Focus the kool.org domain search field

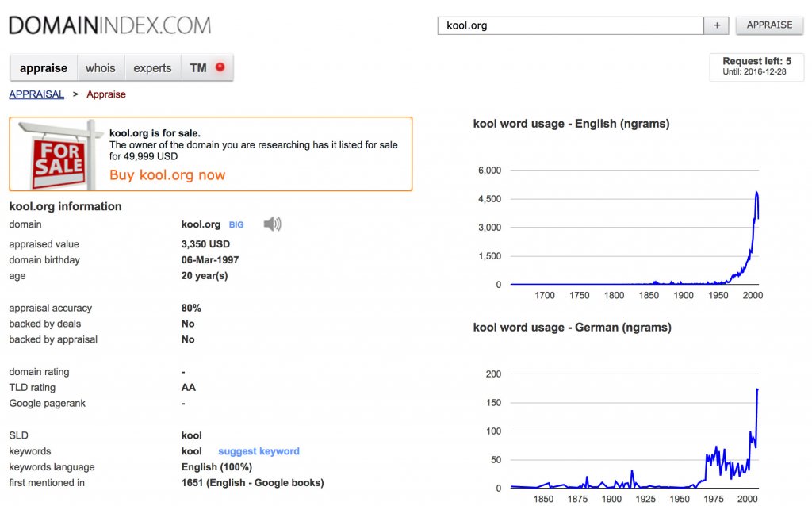coord(571,25)
